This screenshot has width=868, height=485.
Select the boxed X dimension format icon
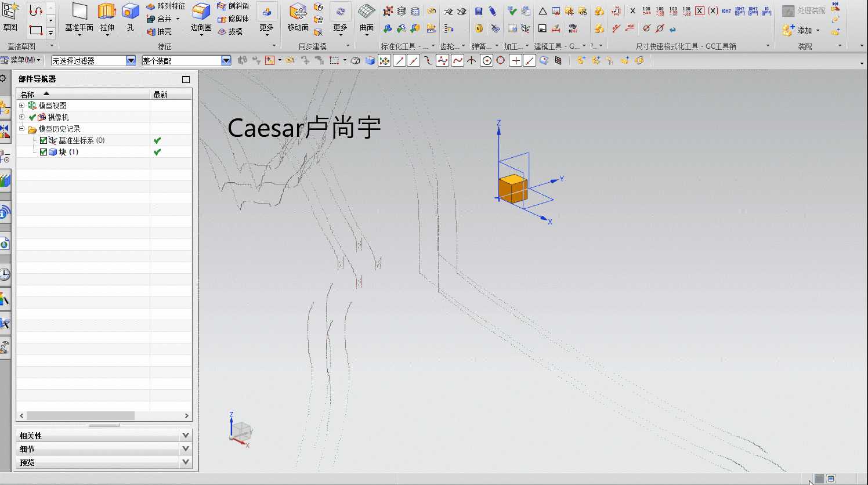coord(700,11)
